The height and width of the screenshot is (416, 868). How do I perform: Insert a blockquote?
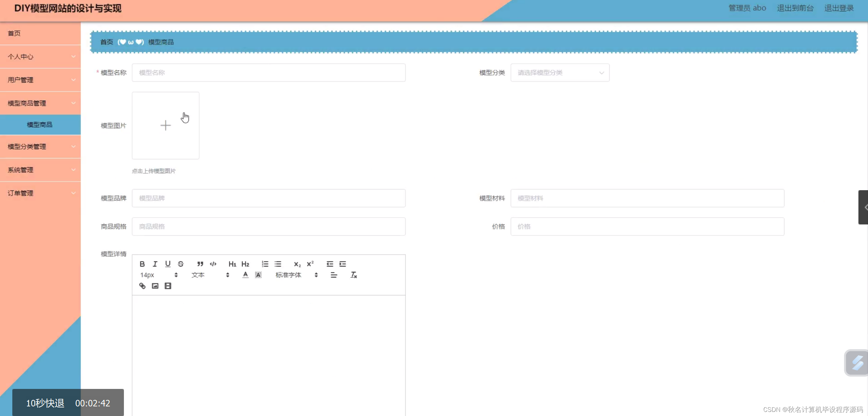[x=200, y=264]
